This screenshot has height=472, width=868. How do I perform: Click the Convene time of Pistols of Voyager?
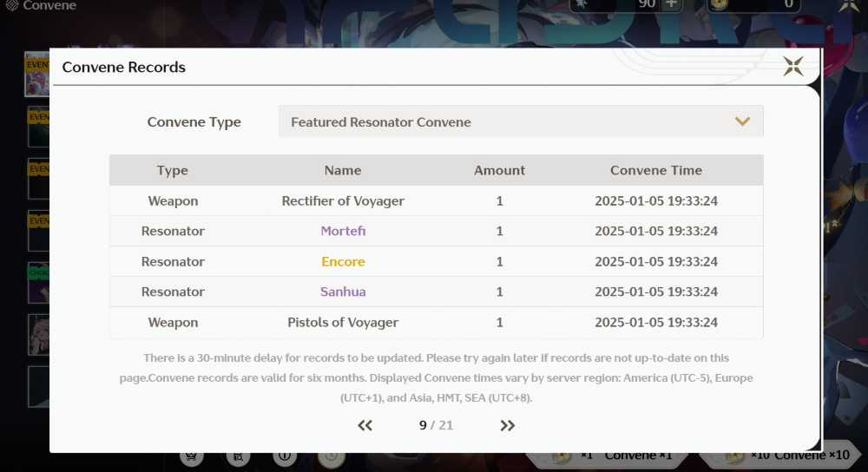coord(656,322)
